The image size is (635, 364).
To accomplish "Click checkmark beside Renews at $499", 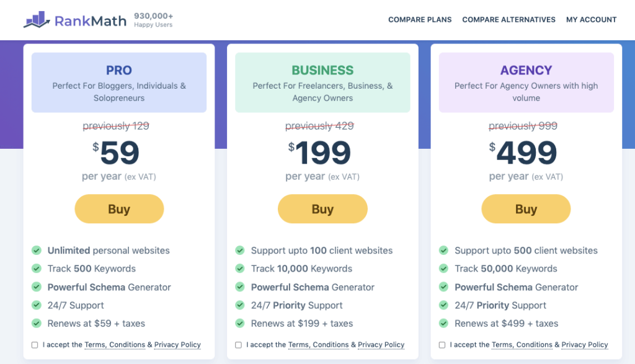I will coord(444,324).
